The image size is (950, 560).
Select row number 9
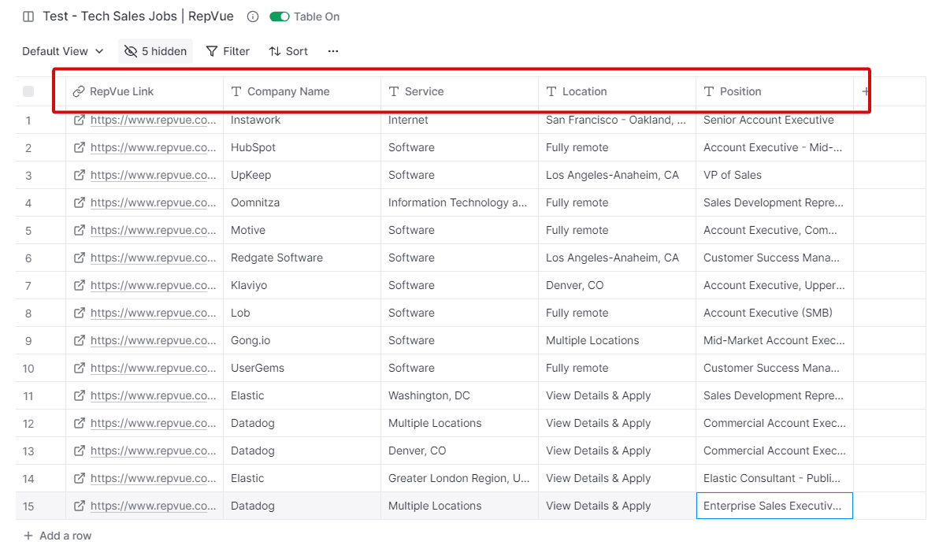(x=28, y=340)
